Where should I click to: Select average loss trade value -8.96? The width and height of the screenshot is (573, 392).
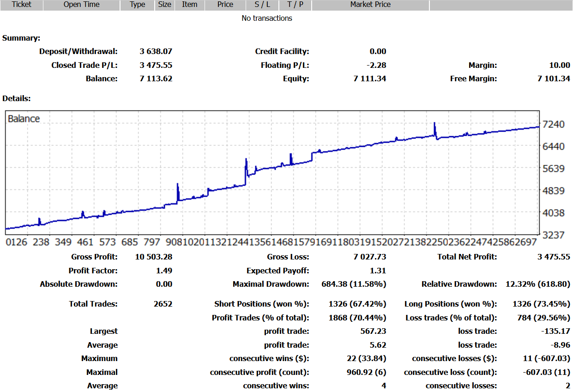(560, 345)
